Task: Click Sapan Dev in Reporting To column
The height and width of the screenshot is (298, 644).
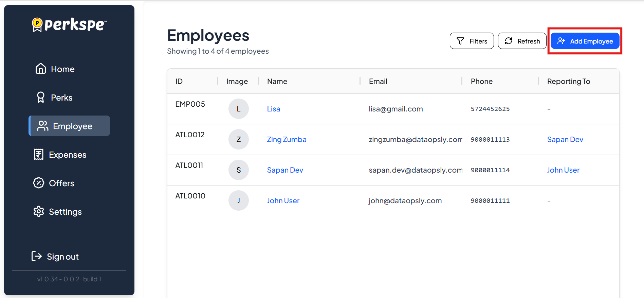Action: 565,140
